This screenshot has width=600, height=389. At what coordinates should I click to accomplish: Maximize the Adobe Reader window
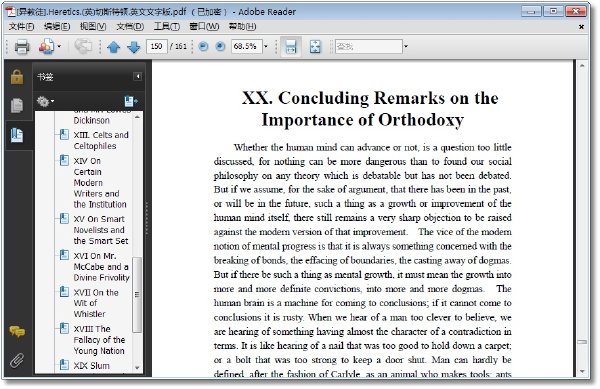point(553,11)
